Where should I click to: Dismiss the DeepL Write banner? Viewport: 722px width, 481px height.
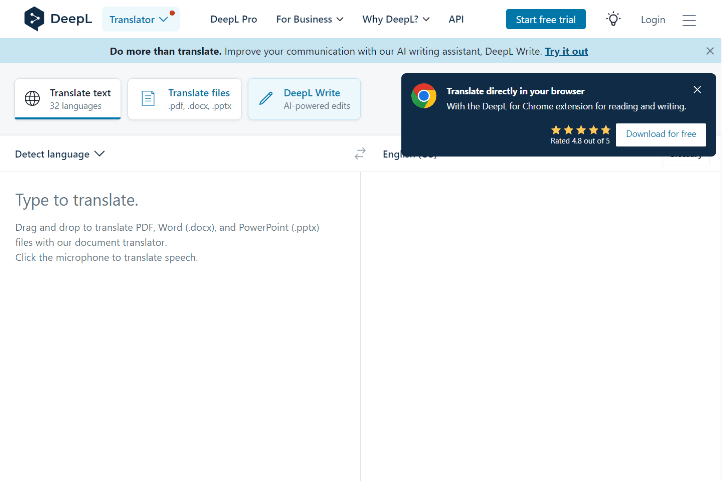pos(710,51)
